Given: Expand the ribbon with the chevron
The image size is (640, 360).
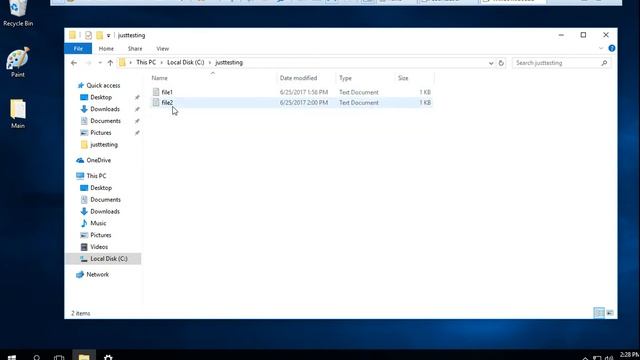Looking at the screenshot, I should [x=601, y=48].
